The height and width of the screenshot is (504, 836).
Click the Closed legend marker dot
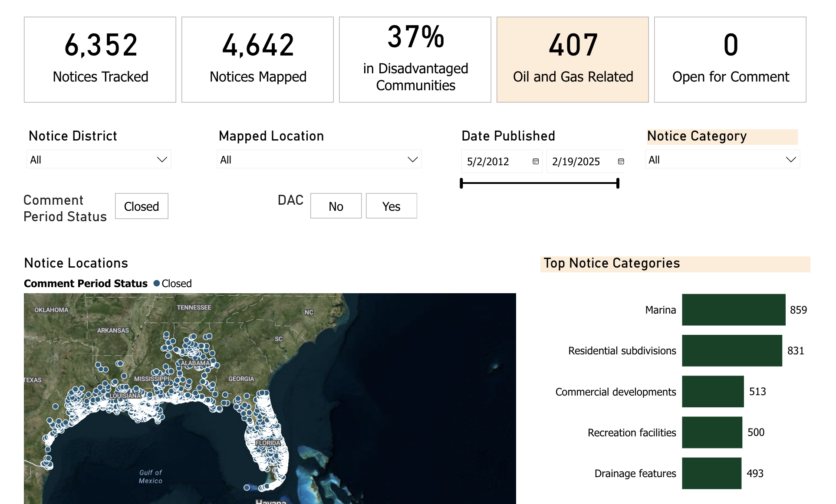click(157, 284)
